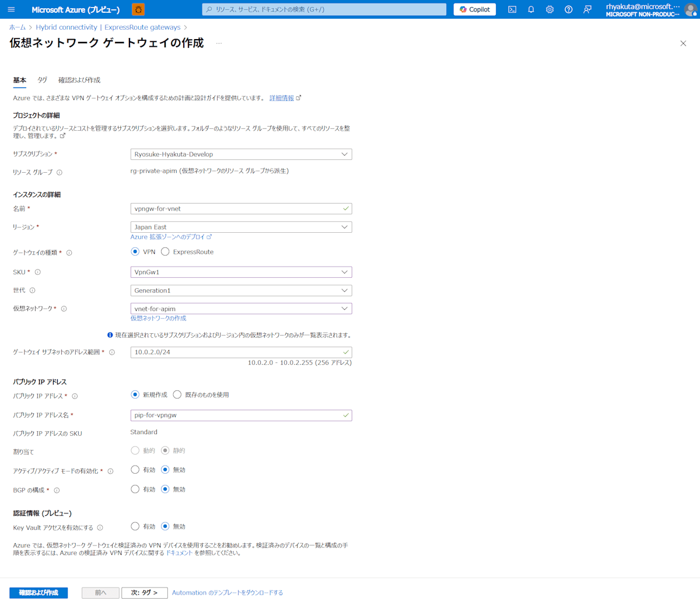Click the 前へ button

100,593
